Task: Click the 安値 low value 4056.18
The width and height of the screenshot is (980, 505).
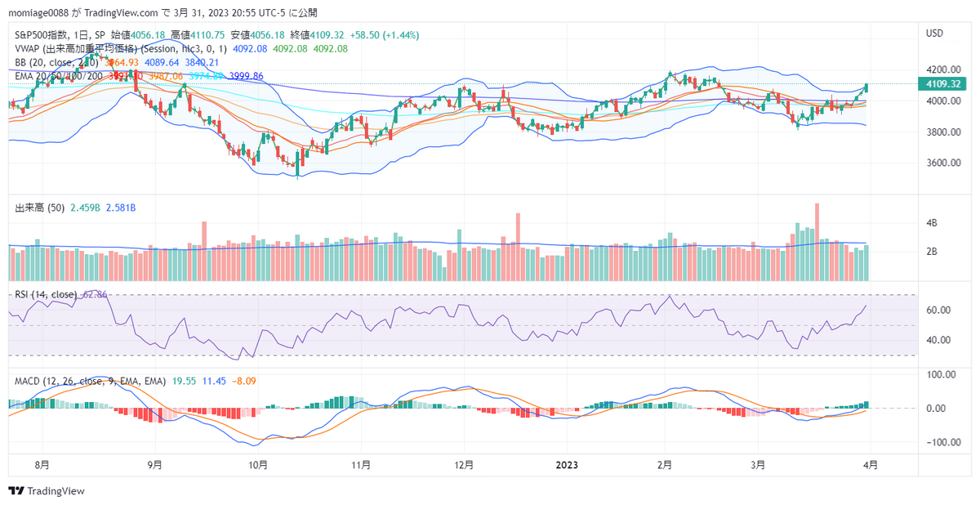Action: [x=267, y=35]
